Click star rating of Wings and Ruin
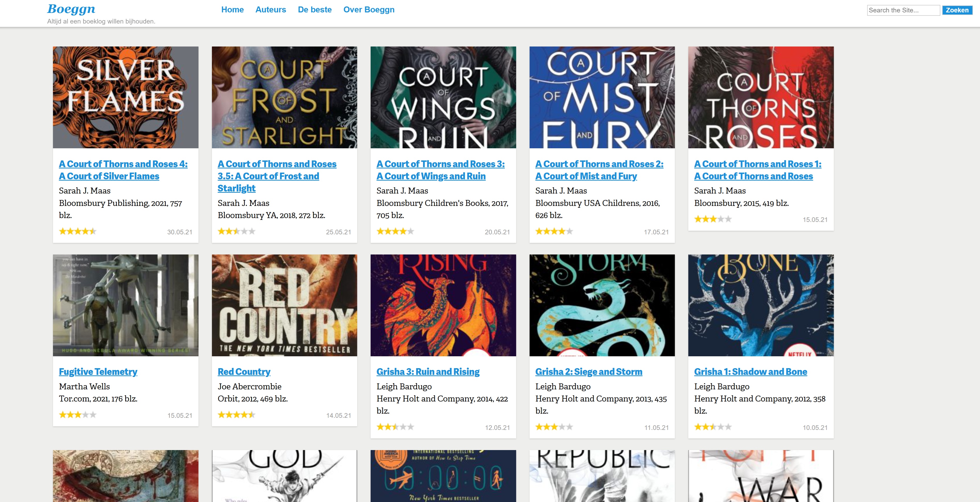The height and width of the screenshot is (502, 980). pyautogui.click(x=395, y=231)
